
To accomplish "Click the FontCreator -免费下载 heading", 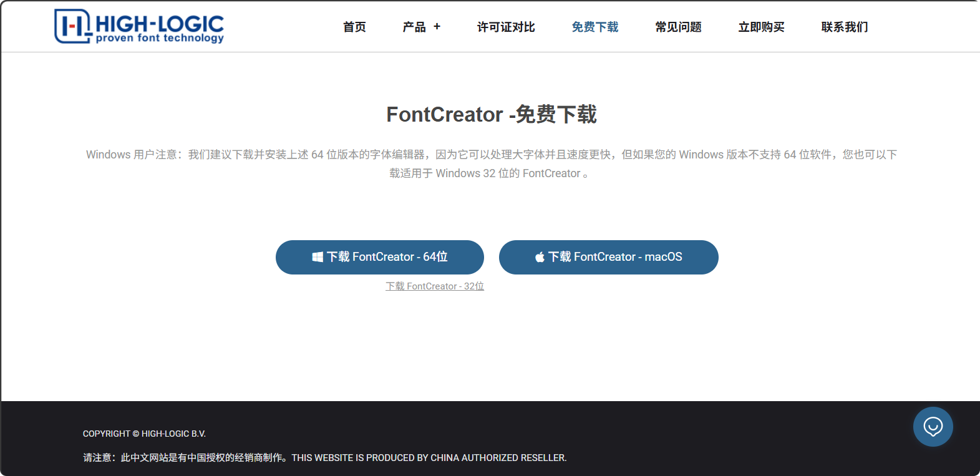I will coord(492,114).
